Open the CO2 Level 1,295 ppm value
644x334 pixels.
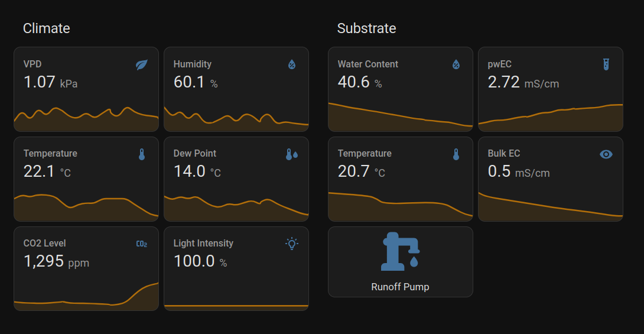coord(56,261)
